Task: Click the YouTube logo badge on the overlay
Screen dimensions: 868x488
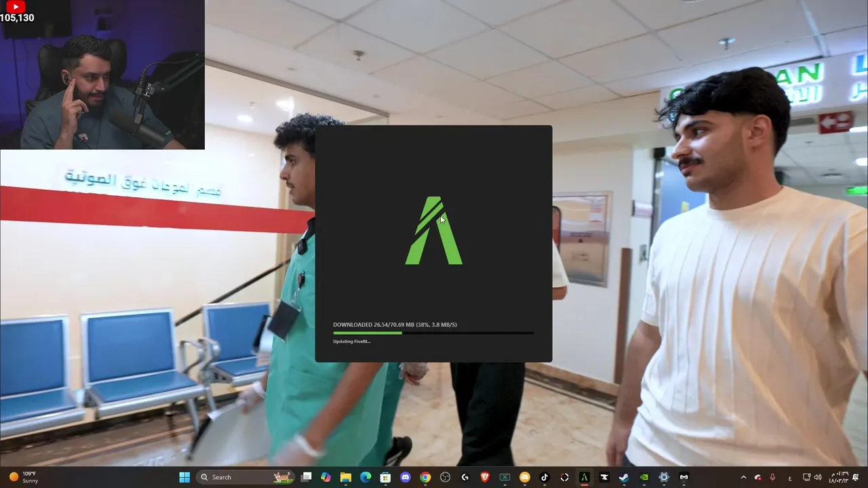Action: pos(17,7)
